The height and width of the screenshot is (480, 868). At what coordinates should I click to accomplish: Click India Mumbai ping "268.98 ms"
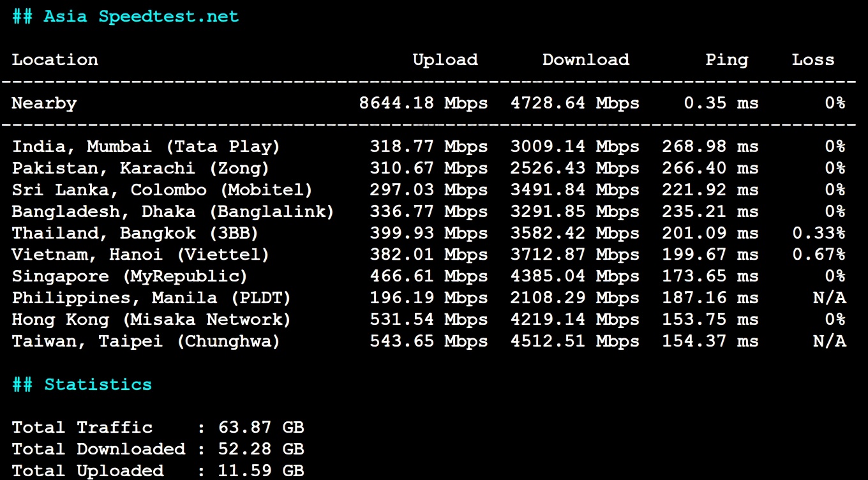(x=710, y=147)
